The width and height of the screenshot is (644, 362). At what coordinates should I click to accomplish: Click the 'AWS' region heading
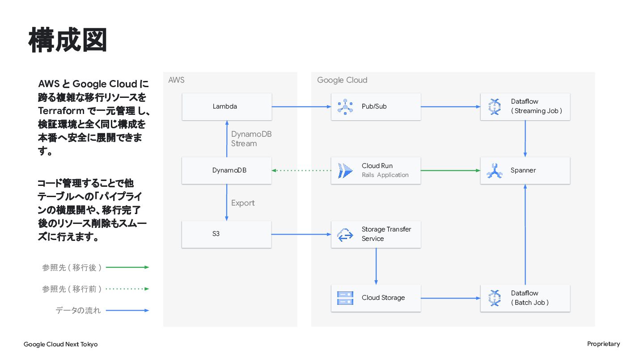[x=176, y=80]
